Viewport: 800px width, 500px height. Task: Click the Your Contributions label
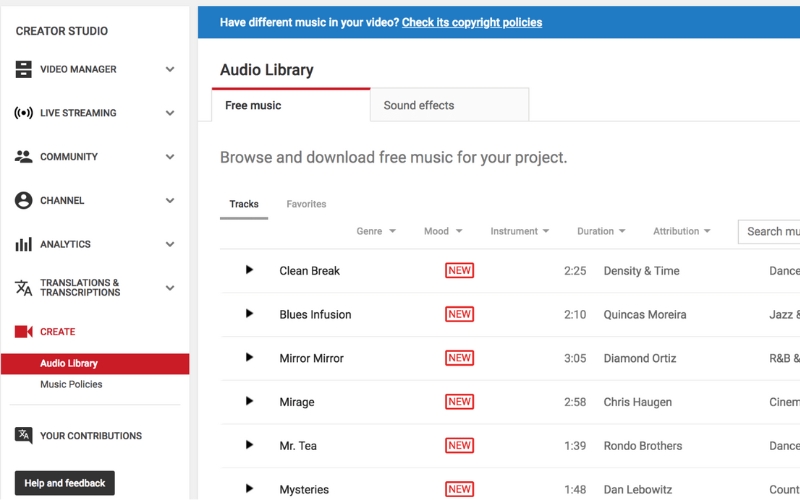tap(91, 436)
